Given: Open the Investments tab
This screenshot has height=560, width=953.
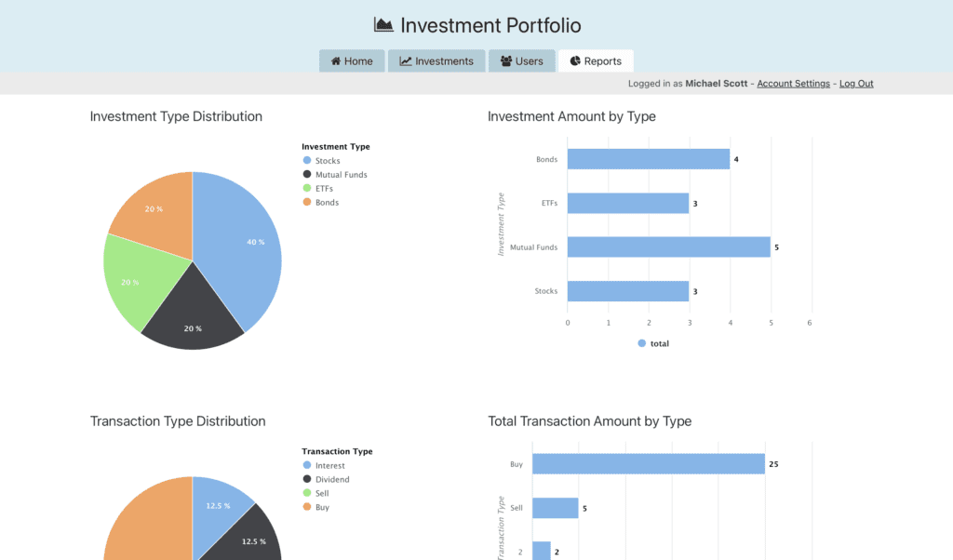Looking at the screenshot, I should tap(436, 61).
